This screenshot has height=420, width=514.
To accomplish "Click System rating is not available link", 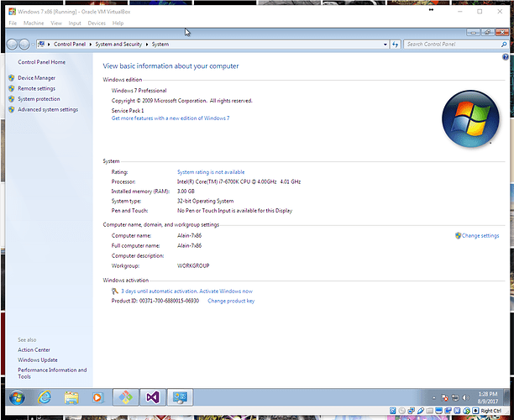I will 211,172.
